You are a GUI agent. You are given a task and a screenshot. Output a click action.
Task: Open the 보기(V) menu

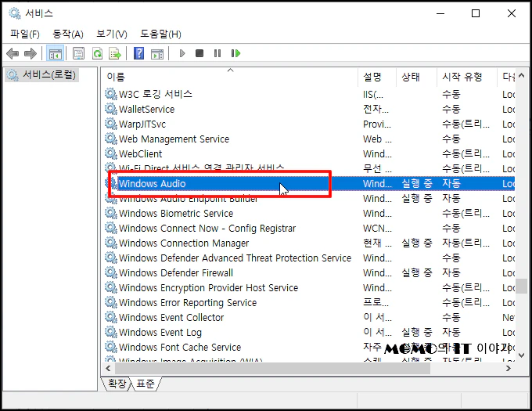[112, 34]
